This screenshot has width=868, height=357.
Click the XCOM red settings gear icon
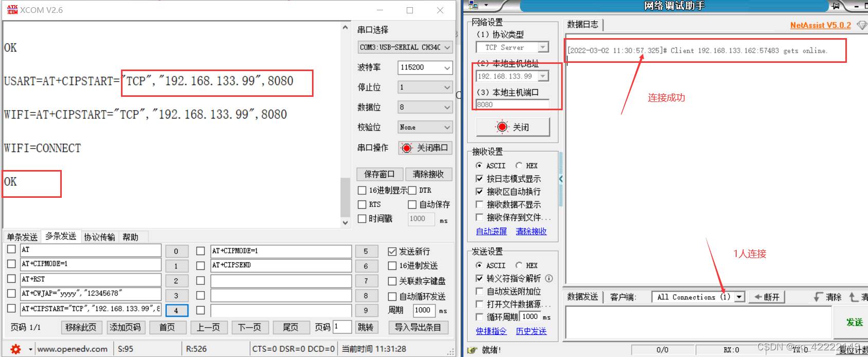pos(16,349)
